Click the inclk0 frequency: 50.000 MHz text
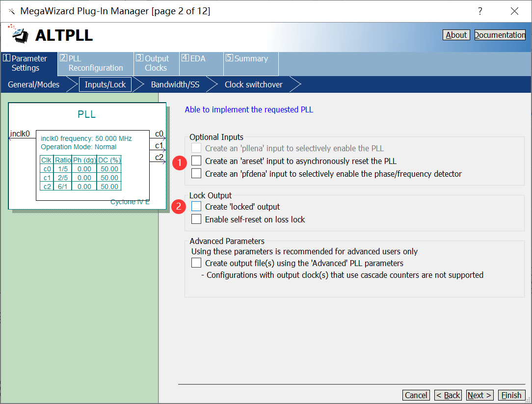Image resolution: width=532 pixels, height=404 pixels. tap(86, 138)
